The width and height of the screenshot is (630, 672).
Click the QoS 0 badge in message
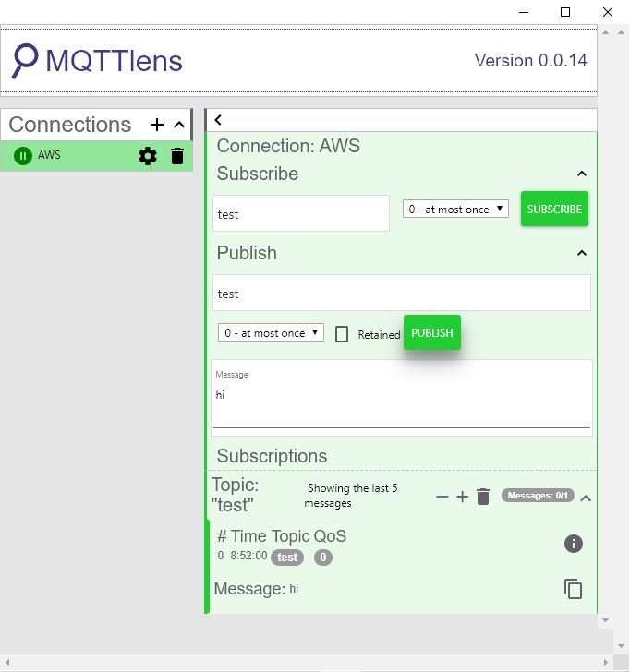(x=323, y=558)
